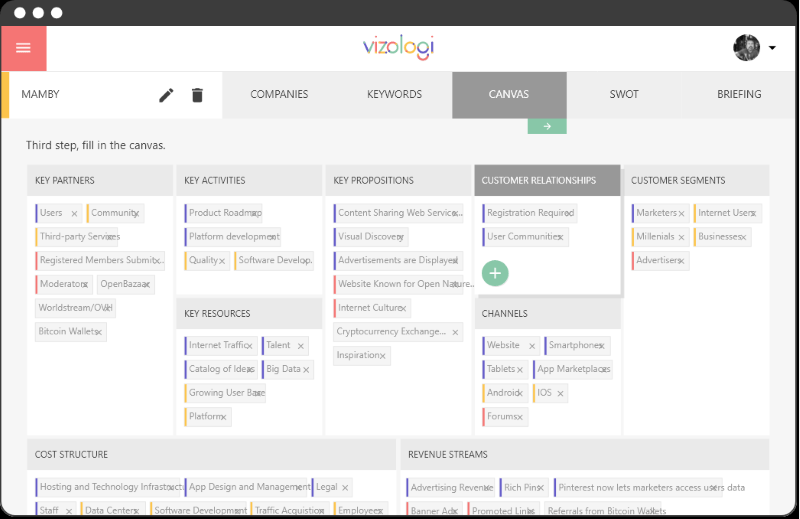Click the App Marketplaces tag
Viewport: 800px width, 519px height.
[571, 369]
